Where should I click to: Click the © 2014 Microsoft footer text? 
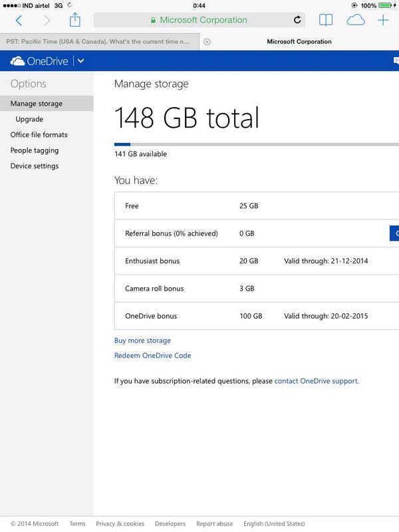(x=35, y=523)
